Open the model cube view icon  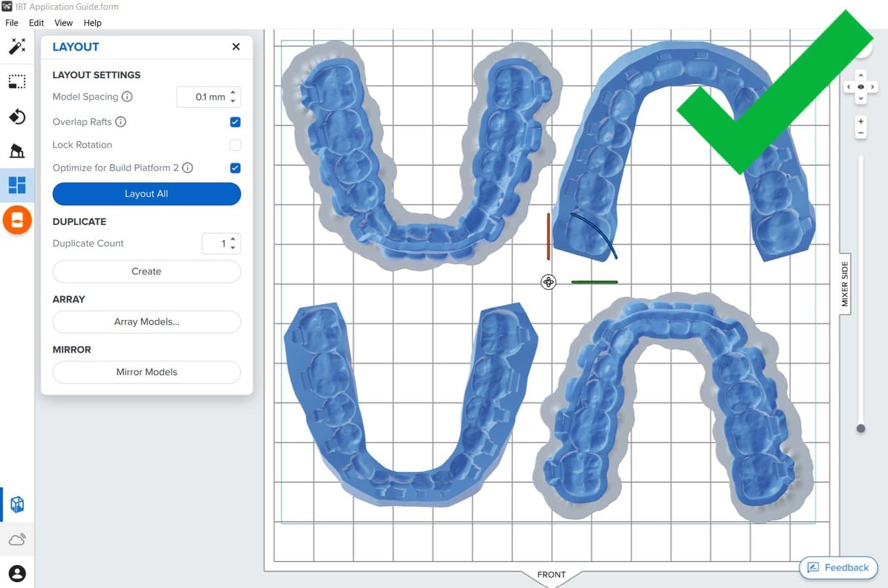coord(17,504)
